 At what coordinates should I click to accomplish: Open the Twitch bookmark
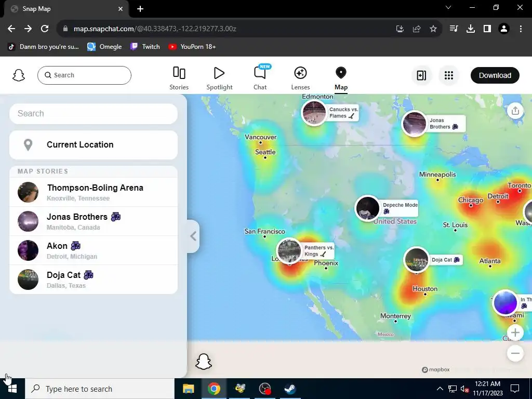coord(145,46)
